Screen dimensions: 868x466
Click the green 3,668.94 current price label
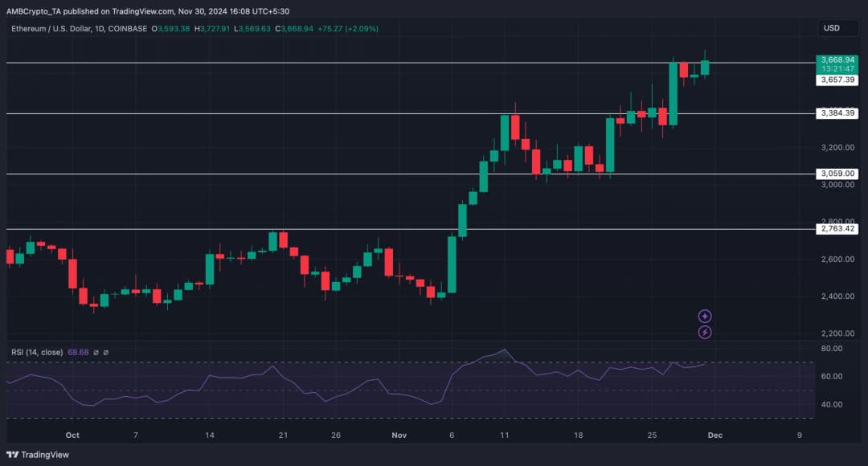click(x=836, y=60)
